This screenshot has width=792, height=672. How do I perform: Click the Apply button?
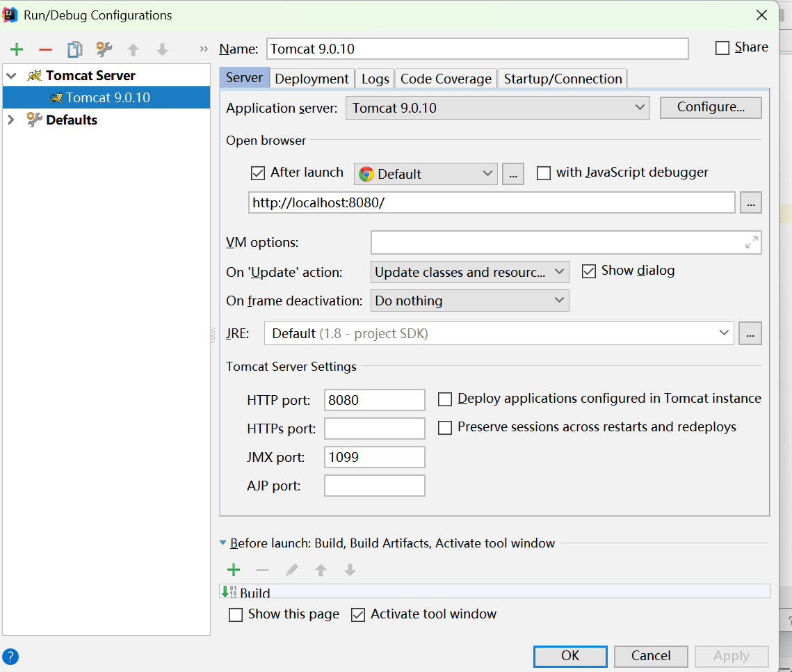click(732, 656)
